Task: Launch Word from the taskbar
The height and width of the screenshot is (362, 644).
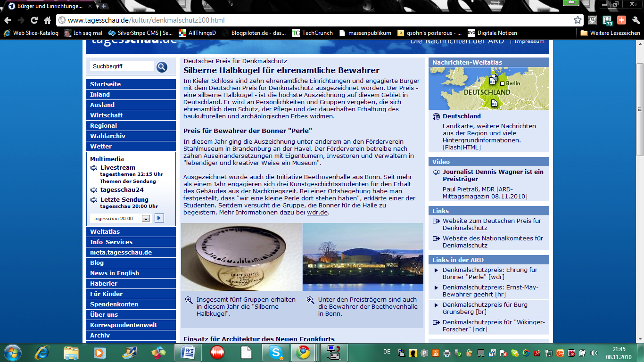Action: (188, 353)
